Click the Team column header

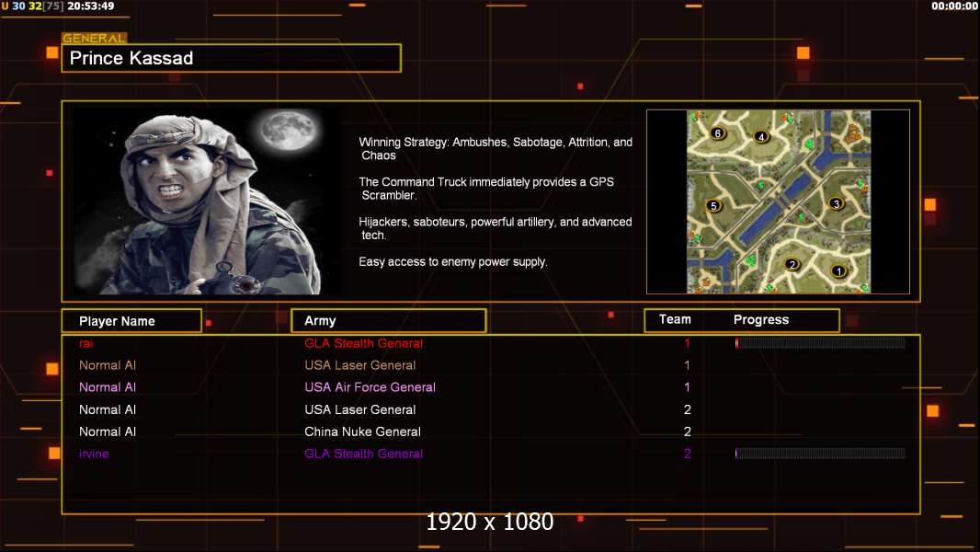(x=675, y=319)
